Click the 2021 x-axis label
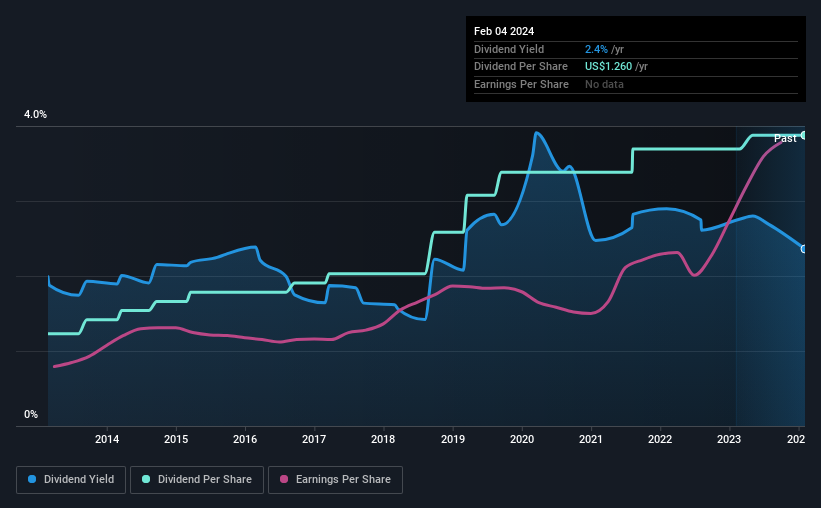Screen dimensions: 821x508 click(591, 439)
